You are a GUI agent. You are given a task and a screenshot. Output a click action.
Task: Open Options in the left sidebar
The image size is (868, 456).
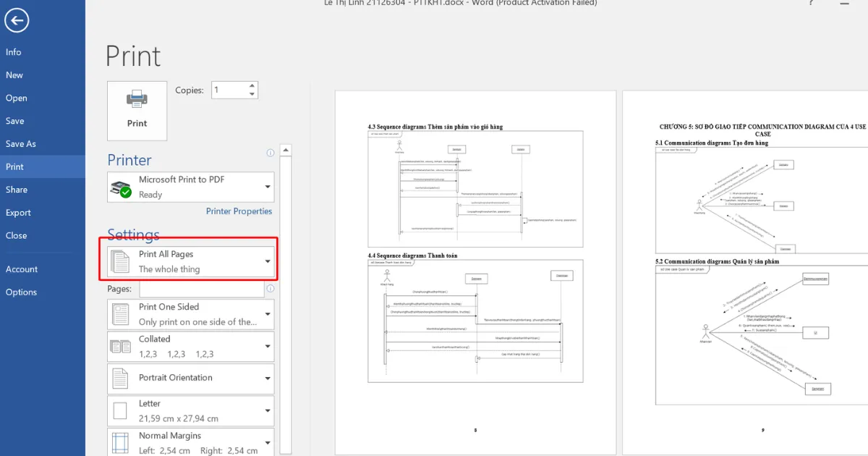click(x=21, y=292)
